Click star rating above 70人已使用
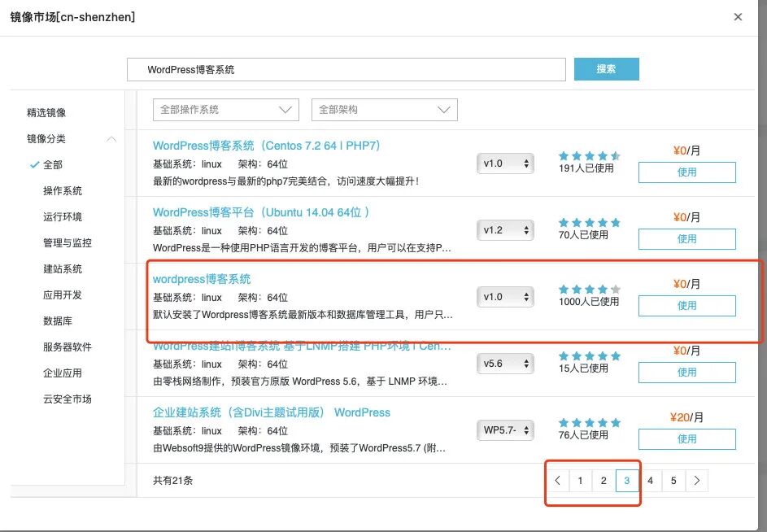This screenshot has height=532, width=767. 590,223
